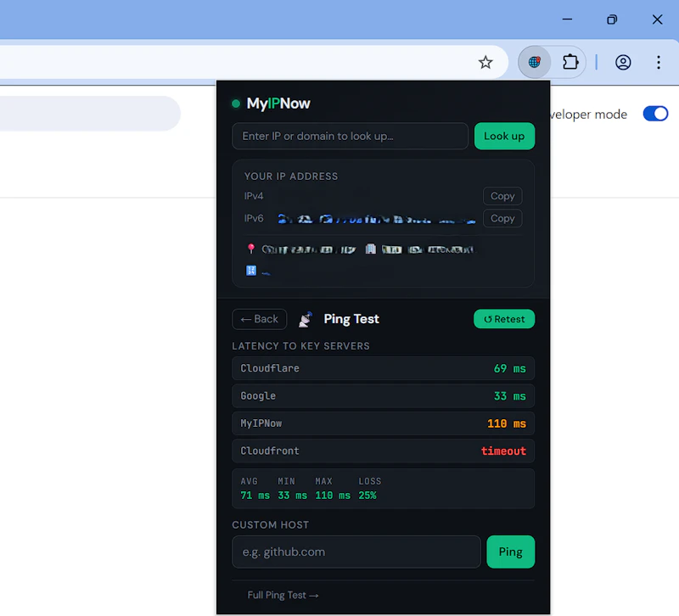
Task: Click the LOSS 25% statistic
Action: (x=370, y=490)
